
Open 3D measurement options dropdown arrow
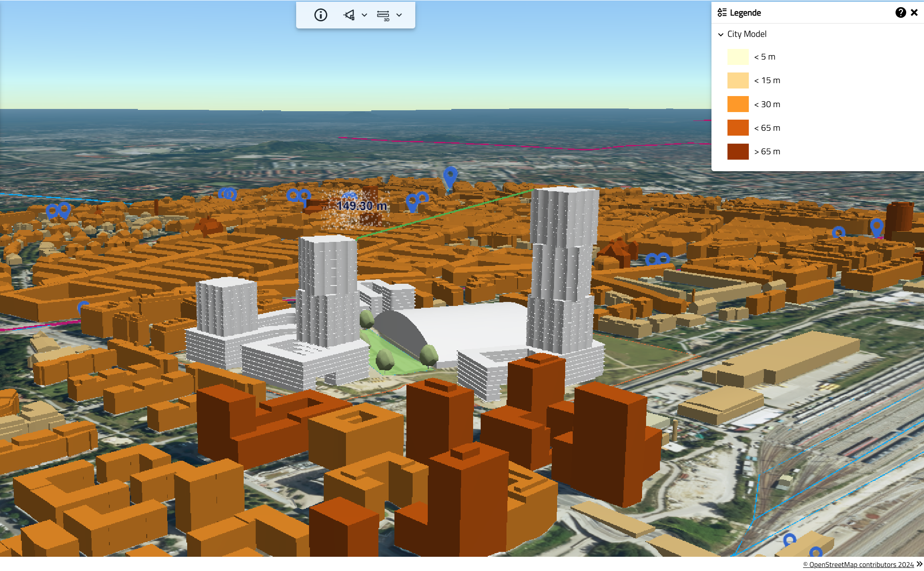coord(399,15)
